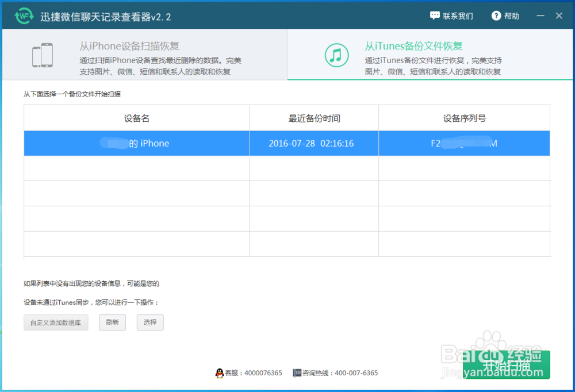Screen dimensions: 575x392
Task: Open the 帮助 link in the title bar
Action: coord(511,16)
